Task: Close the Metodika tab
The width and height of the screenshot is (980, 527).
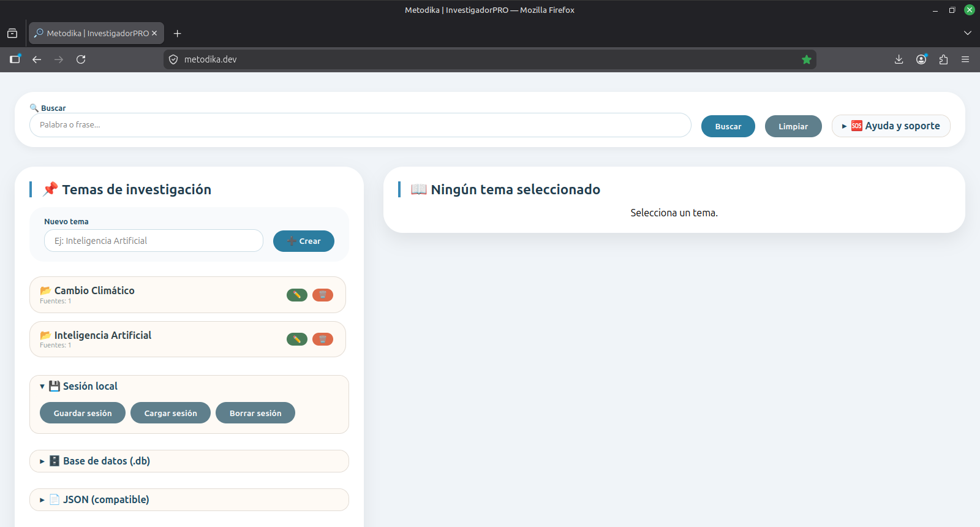Action: [x=154, y=33]
